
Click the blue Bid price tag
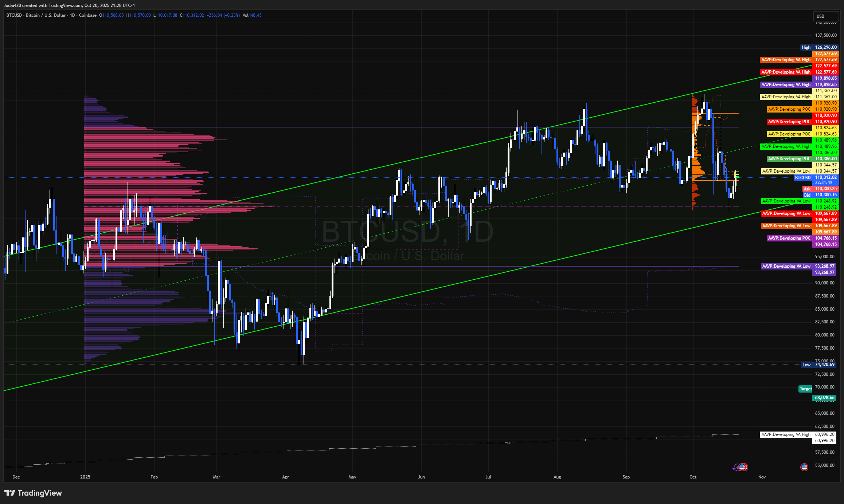point(807,195)
